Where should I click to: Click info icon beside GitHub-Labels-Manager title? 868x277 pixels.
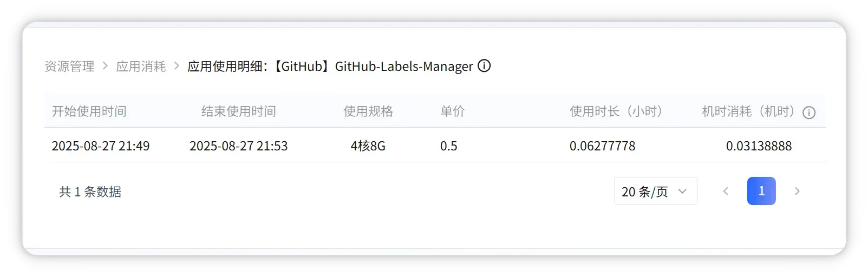tap(484, 66)
